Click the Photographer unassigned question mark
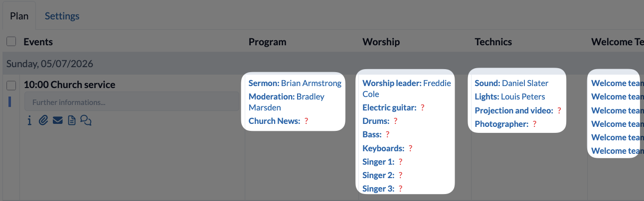644x201 pixels. coord(534,124)
